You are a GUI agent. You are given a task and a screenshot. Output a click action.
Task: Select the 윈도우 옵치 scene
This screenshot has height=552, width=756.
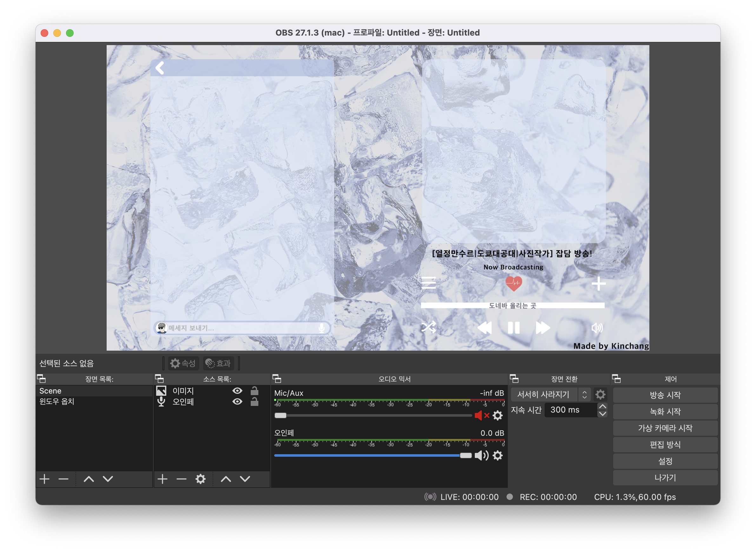click(57, 401)
